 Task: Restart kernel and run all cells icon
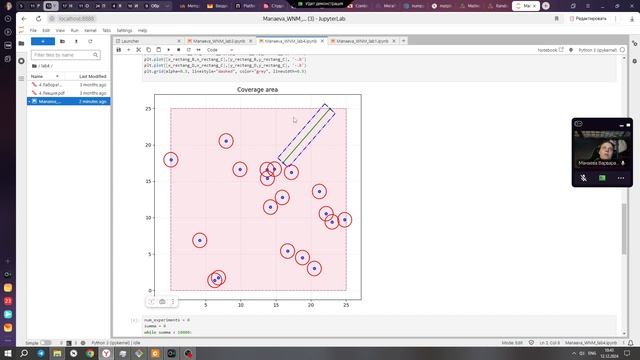tap(198, 50)
